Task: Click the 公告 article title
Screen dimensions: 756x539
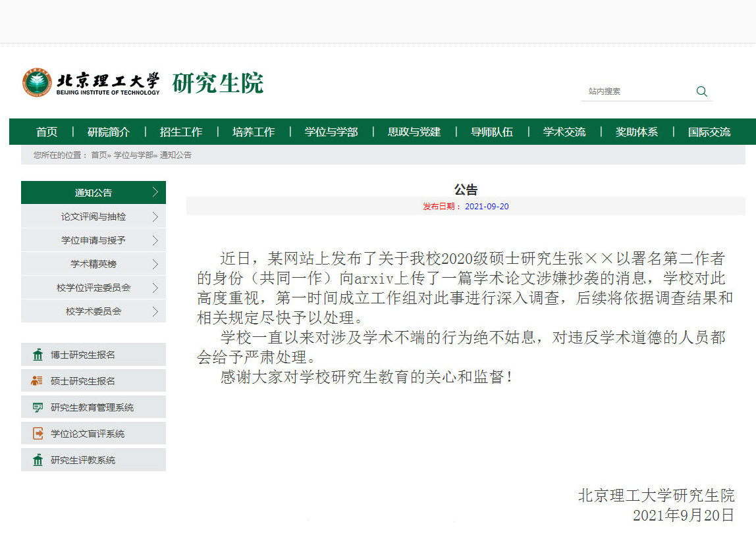Action: click(x=466, y=190)
